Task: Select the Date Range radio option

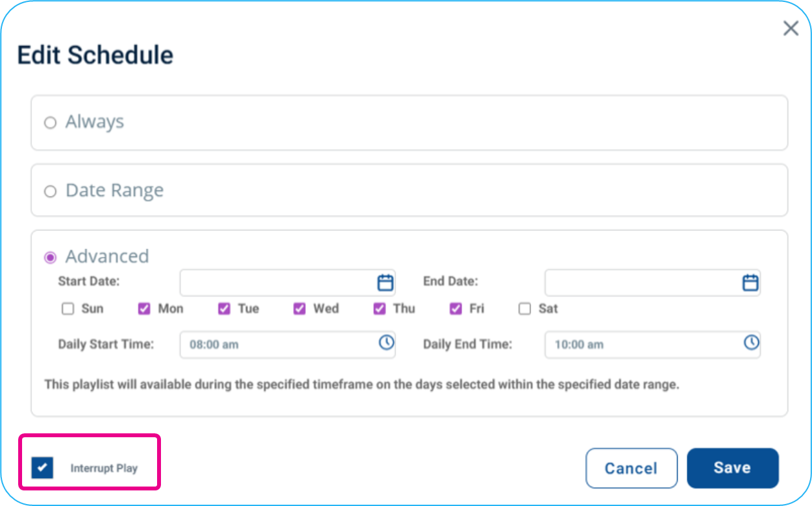Action: [x=50, y=191]
